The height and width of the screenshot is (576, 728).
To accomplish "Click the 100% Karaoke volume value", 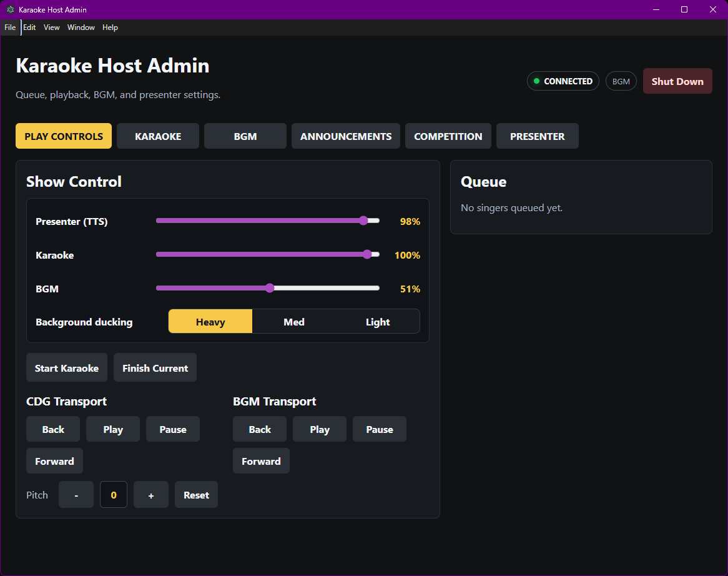I will 407,255.
